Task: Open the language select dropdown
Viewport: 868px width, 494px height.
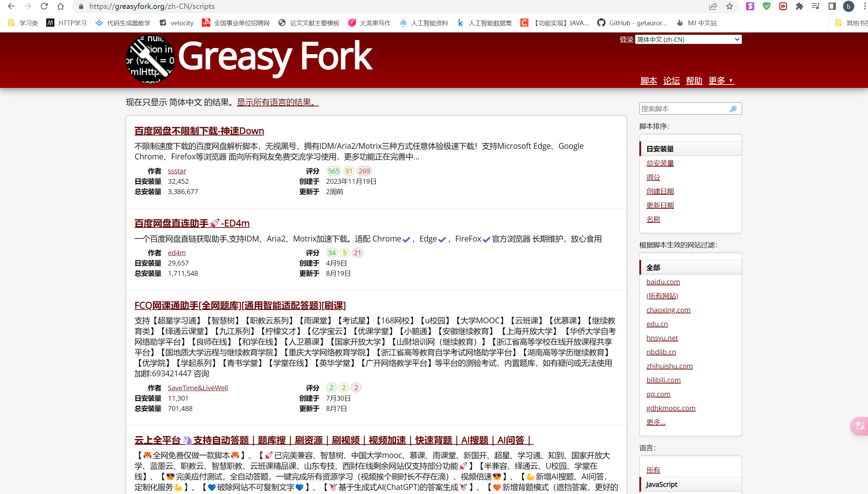Action: [688, 39]
